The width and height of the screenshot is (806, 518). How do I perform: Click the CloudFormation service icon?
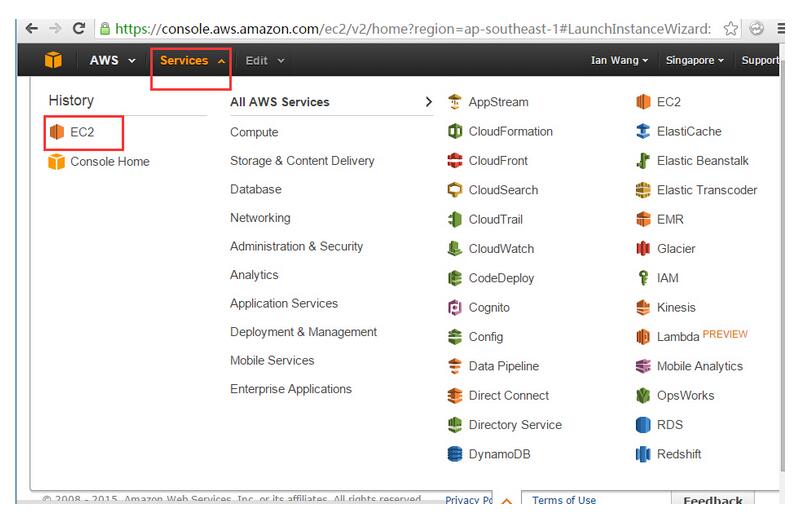click(x=454, y=131)
